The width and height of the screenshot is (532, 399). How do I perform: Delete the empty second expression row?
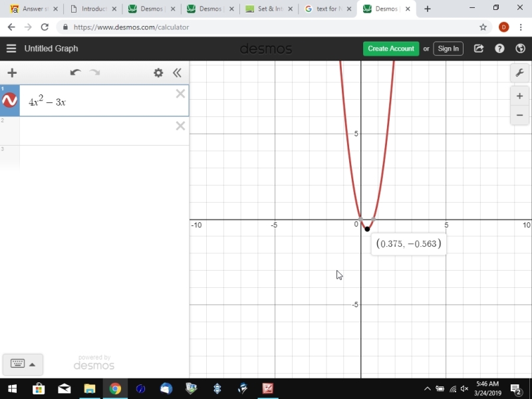click(x=180, y=126)
